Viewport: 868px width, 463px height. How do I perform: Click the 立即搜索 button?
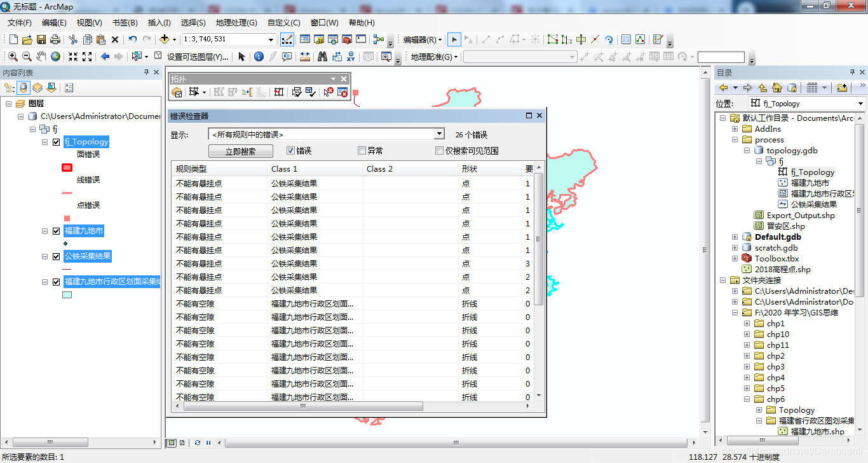tap(241, 151)
